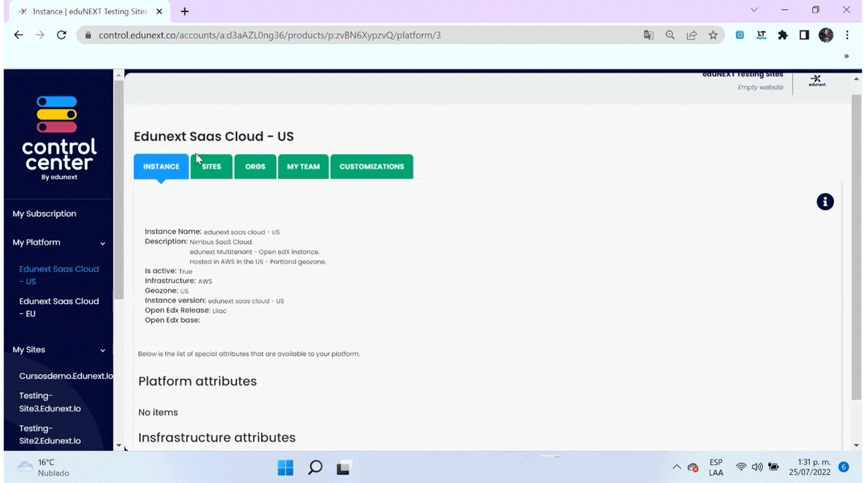Open the clock and date flyout

coord(810,467)
